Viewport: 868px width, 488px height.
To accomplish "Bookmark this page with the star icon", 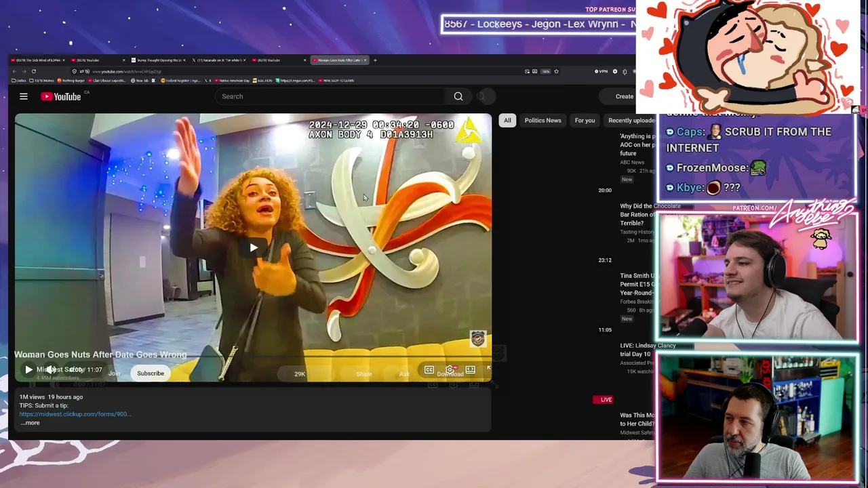I will 556,71.
